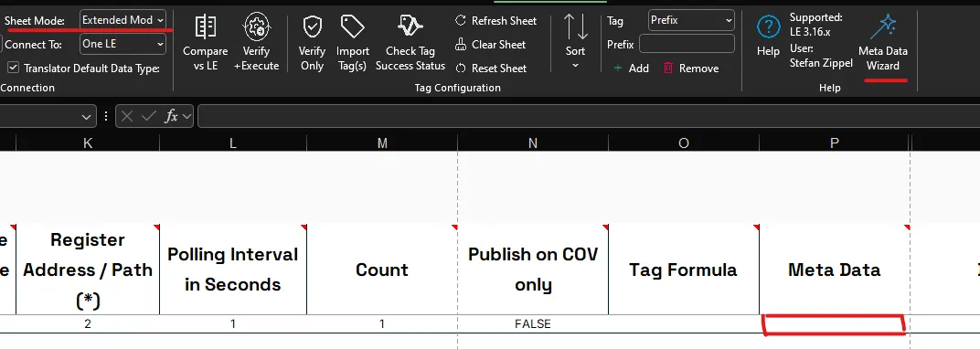The image size is (980, 349).
Task: Click the Verify Only shield icon
Action: pyautogui.click(x=312, y=26)
